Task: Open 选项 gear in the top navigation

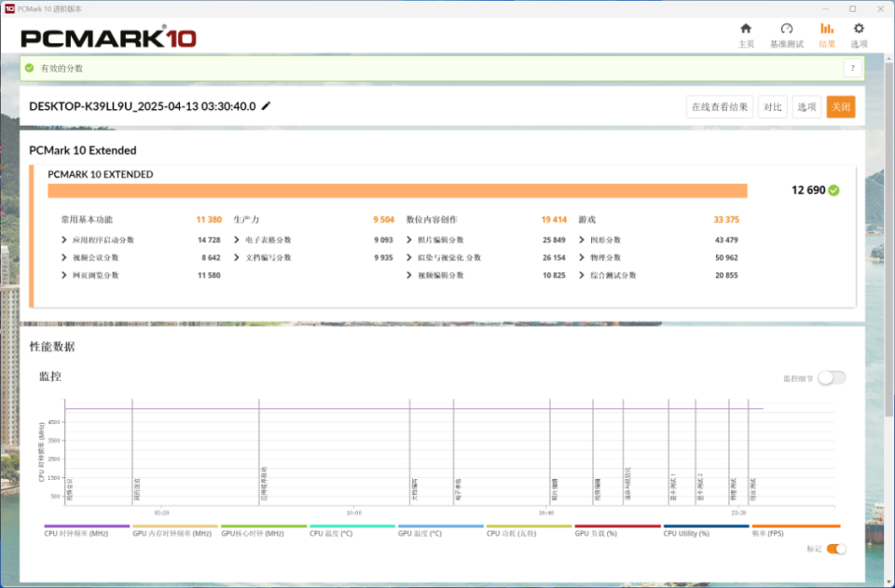Action: click(x=859, y=34)
